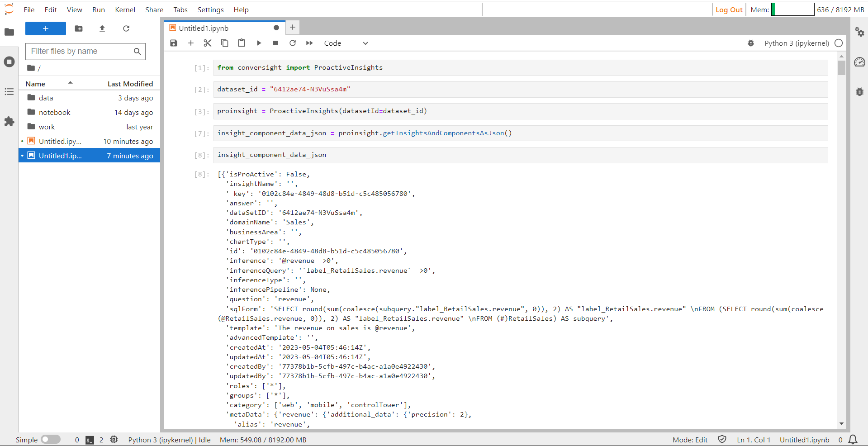Click the kernel sessions chip icon
The image size is (868, 446).
[114, 440]
